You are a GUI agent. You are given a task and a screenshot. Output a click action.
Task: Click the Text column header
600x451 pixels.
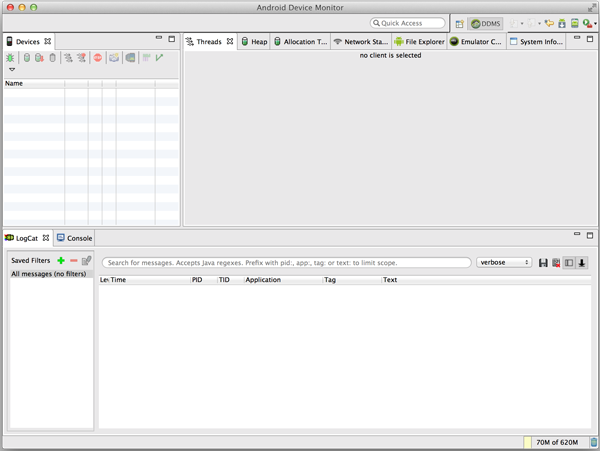click(486, 280)
